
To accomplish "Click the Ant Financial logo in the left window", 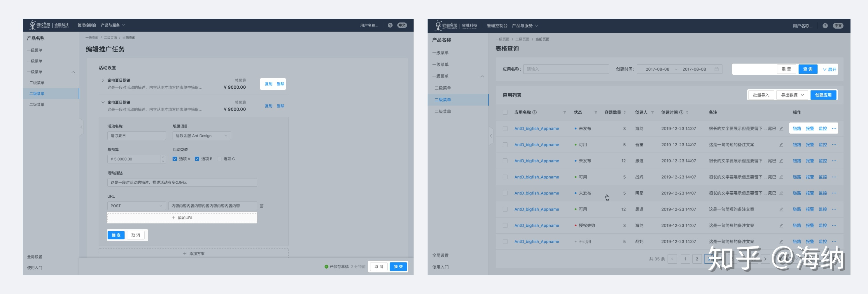I will [49, 25].
